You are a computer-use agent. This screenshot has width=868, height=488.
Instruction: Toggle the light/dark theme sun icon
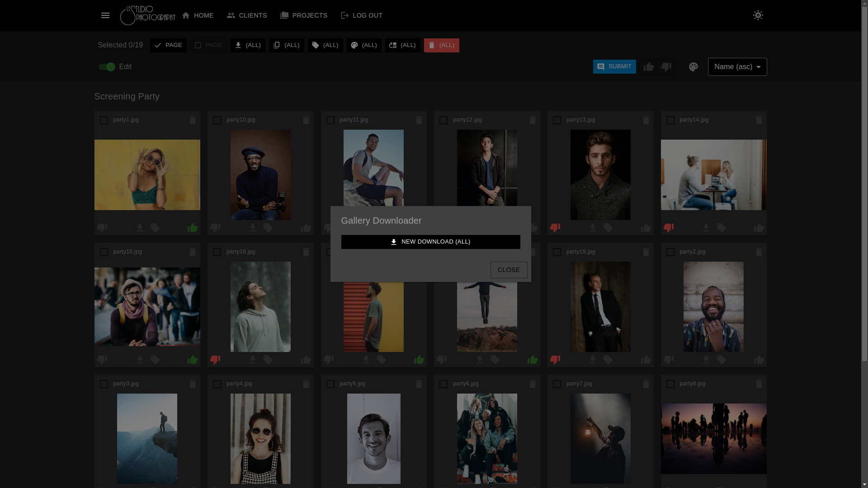click(758, 15)
